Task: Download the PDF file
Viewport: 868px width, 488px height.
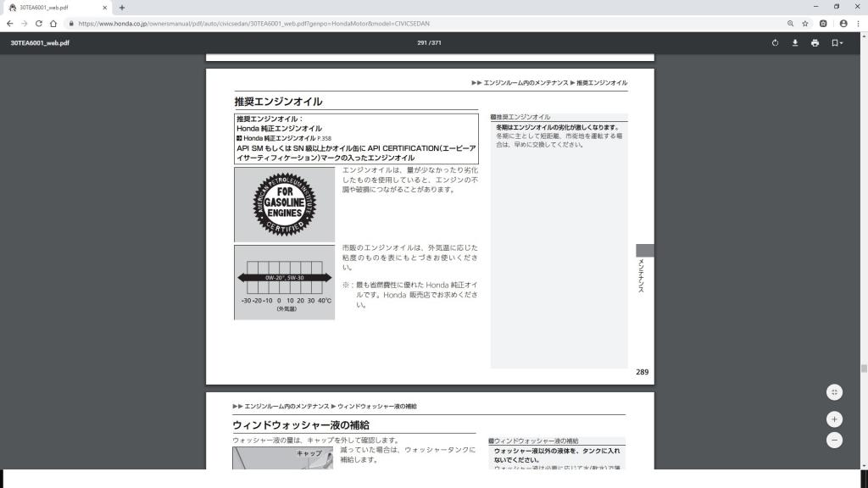Action: pyautogui.click(x=795, y=43)
